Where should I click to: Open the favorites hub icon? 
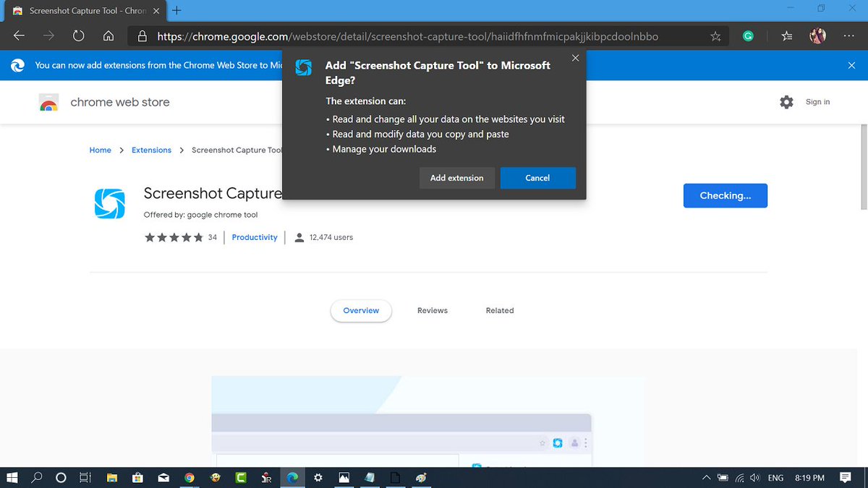tap(786, 35)
